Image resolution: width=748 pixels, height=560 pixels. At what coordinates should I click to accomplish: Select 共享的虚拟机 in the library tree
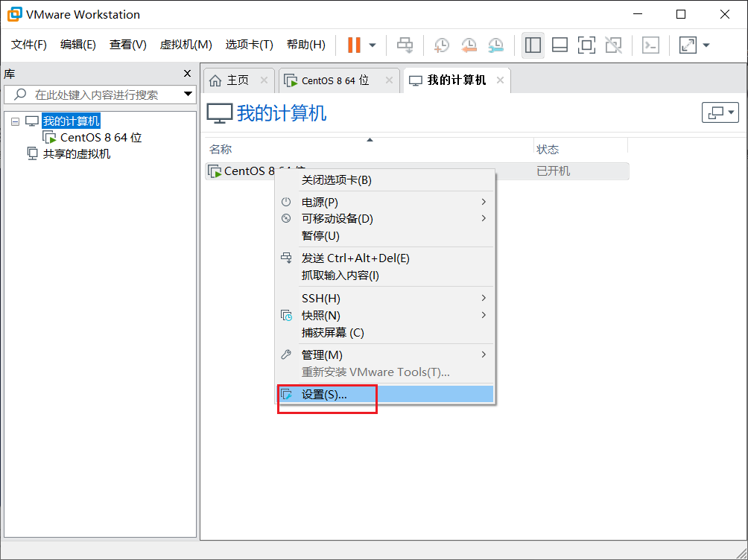(76, 153)
